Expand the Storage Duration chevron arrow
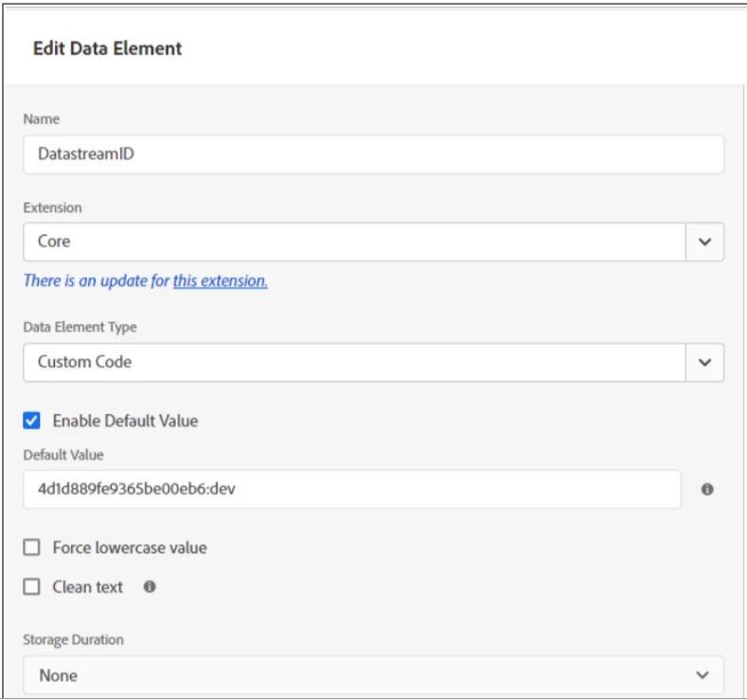747x700 pixels. (702, 675)
